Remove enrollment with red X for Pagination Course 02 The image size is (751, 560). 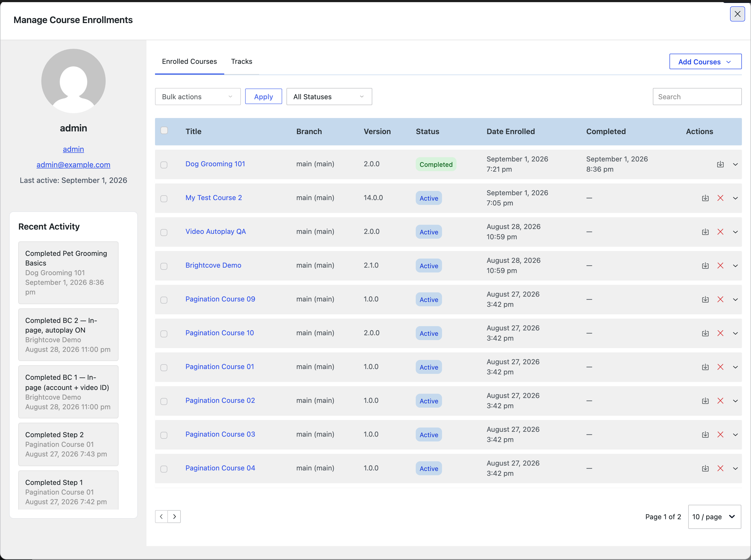point(720,401)
